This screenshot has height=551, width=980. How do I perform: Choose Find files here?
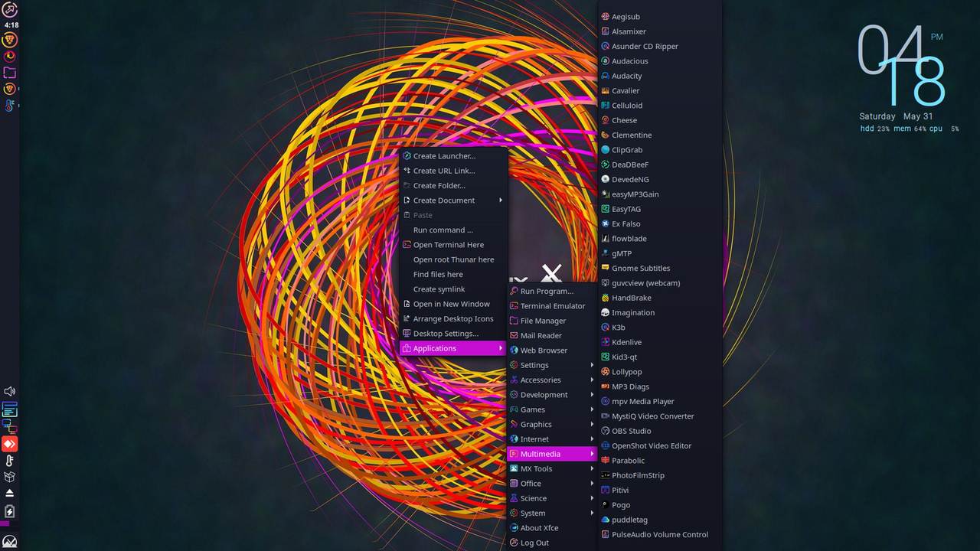(x=453, y=274)
